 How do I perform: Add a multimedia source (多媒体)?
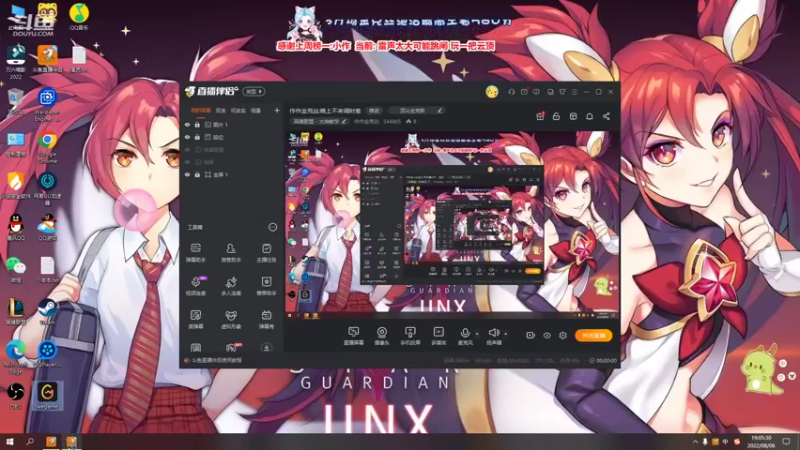(438, 336)
